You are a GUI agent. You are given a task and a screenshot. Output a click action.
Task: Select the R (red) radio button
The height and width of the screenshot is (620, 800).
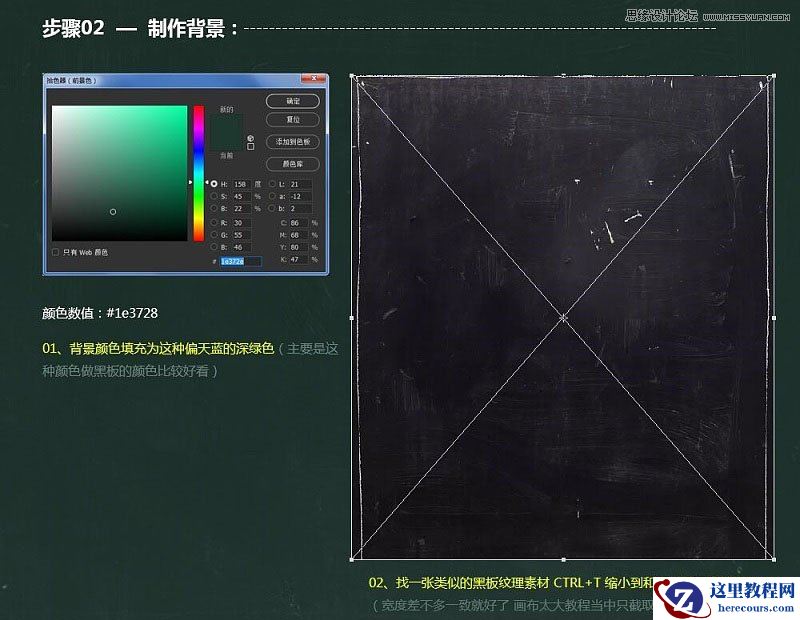click(213, 223)
